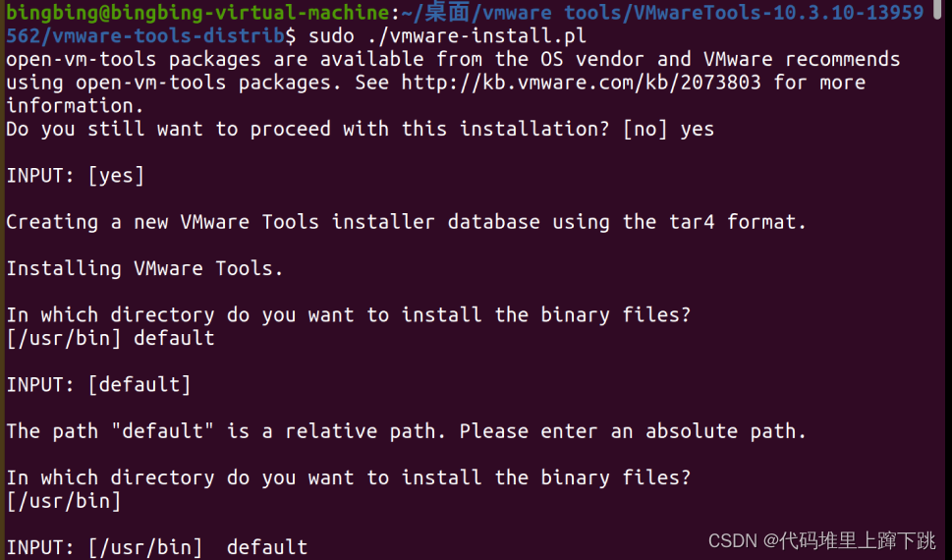Click the 'open-vm-tools packages are available' line
Viewport: 952px width, 560px height.
[453, 60]
